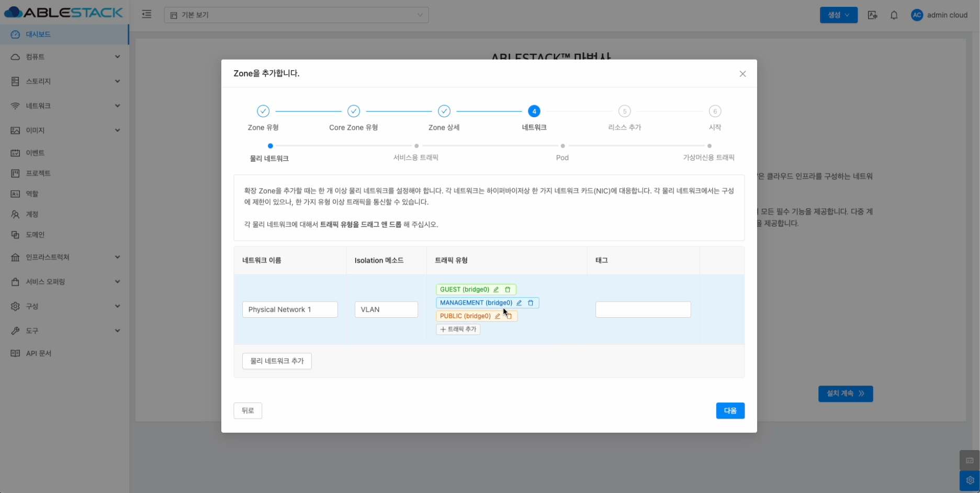
Task: Open 이벤트 in the sidebar
Action: [x=35, y=153]
